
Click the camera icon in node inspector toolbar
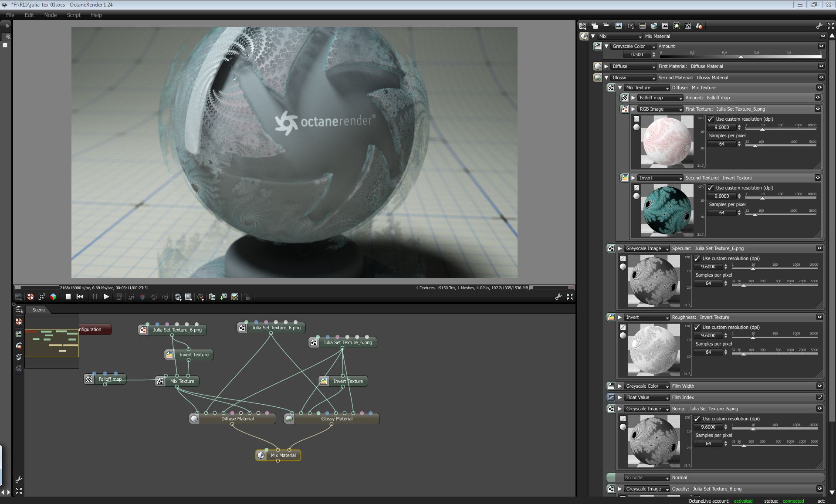(631, 26)
